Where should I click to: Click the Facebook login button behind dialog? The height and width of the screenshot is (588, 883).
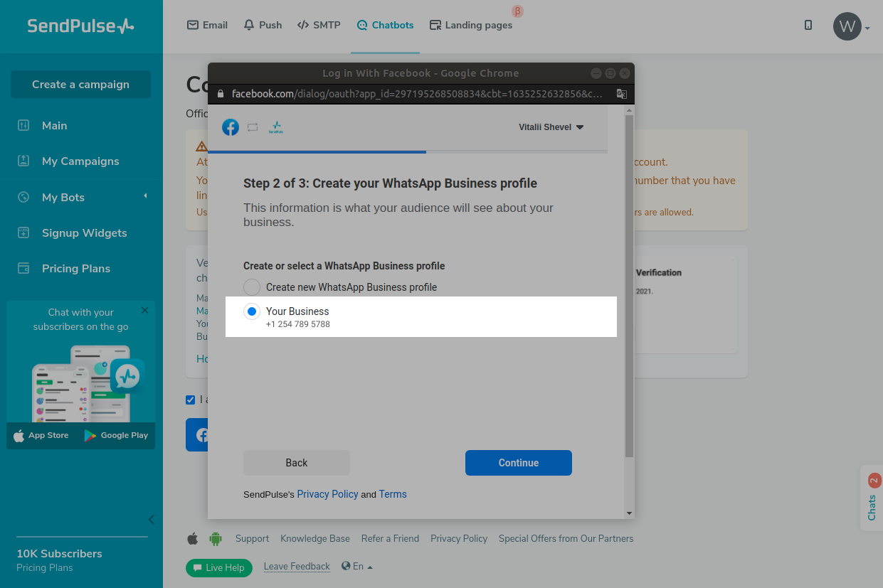tap(196, 434)
